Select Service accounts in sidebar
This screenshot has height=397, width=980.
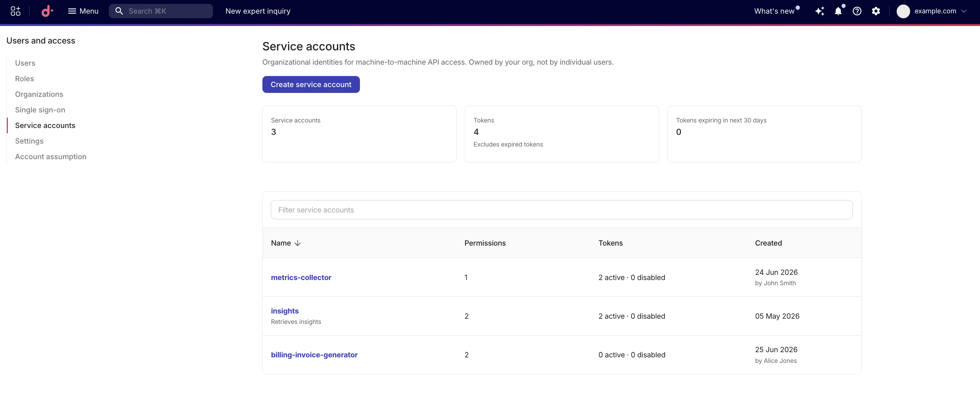tap(45, 125)
